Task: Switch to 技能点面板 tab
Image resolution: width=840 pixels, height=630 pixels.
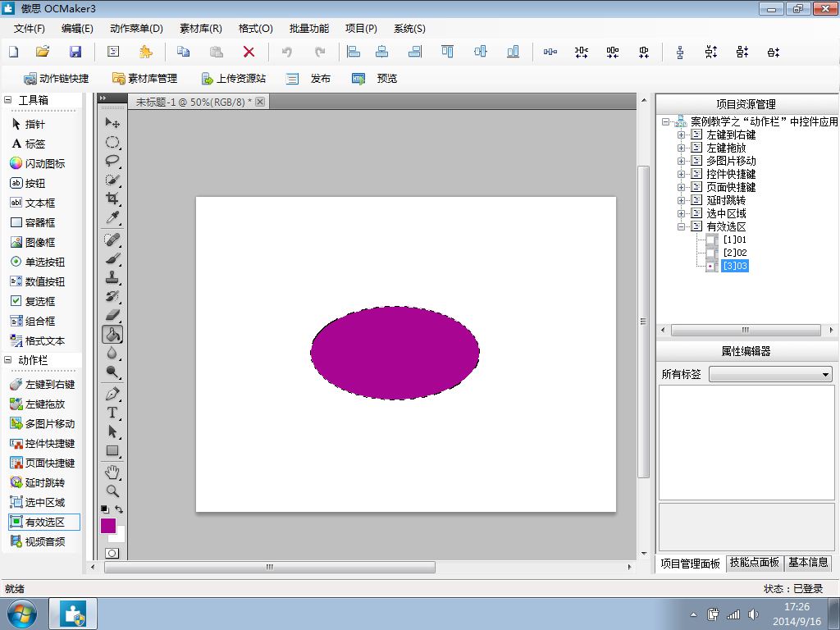Action: pos(755,562)
